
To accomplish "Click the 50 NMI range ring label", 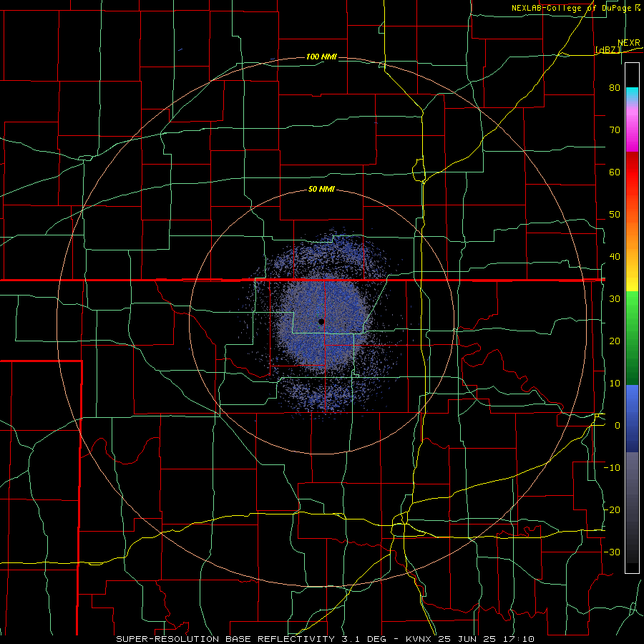I will click(x=321, y=190).
